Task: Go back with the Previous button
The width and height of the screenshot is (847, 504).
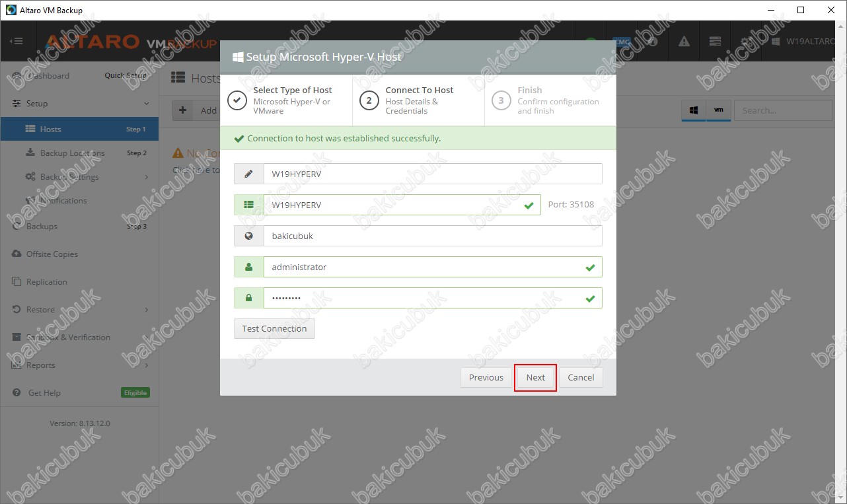Action: click(486, 377)
